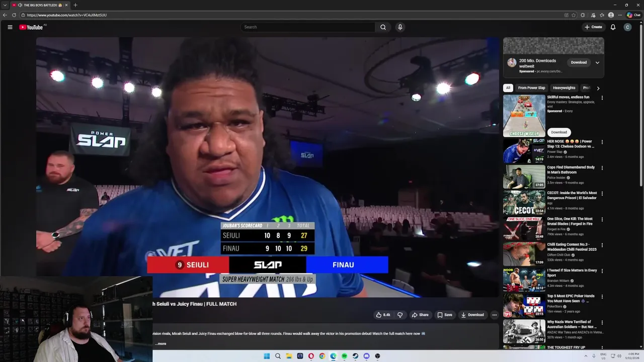Open browser tab search dropdown
This screenshot has width=644, height=362.
[5, 5]
